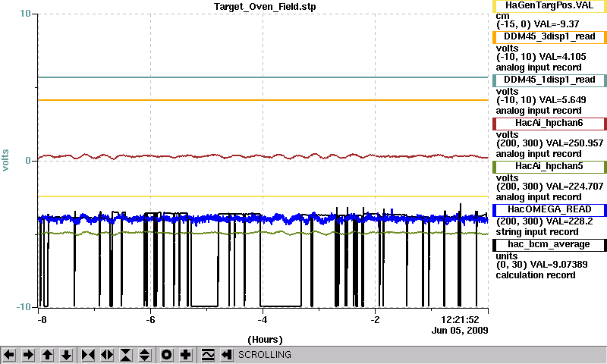
Task: Click the VAL=-9.37 readout
Action: (x=556, y=24)
